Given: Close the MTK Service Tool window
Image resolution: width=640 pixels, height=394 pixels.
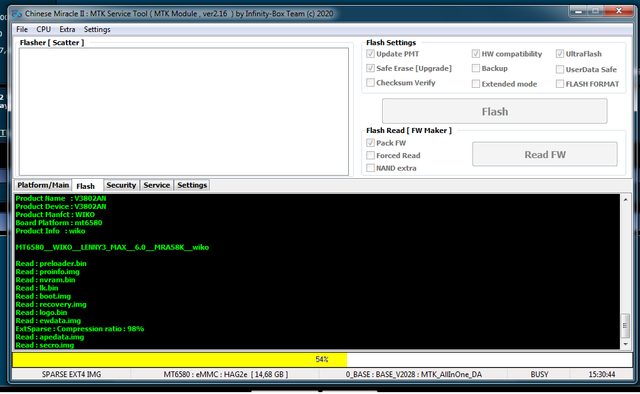Looking at the screenshot, I should point(619,11).
